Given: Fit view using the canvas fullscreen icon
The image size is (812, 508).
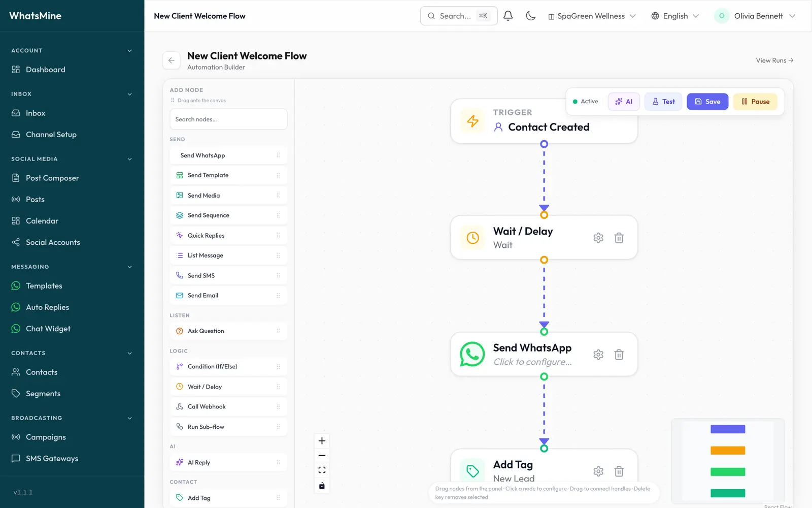Looking at the screenshot, I should tap(322, 470).
